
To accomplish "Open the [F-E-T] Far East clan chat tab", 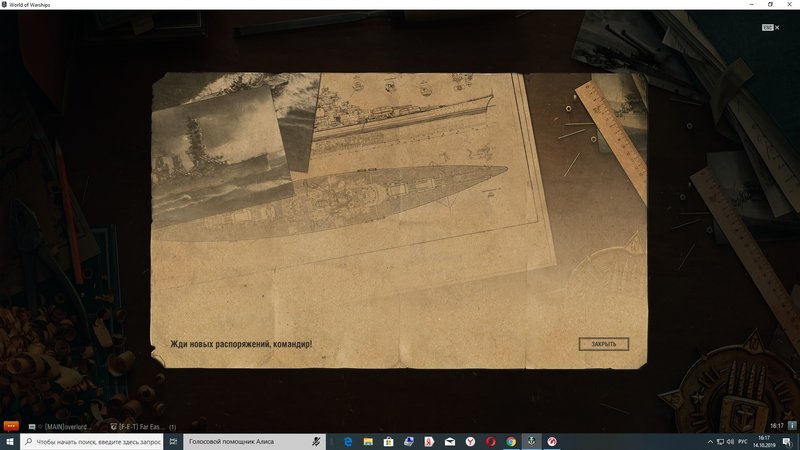I will [137, 427].
